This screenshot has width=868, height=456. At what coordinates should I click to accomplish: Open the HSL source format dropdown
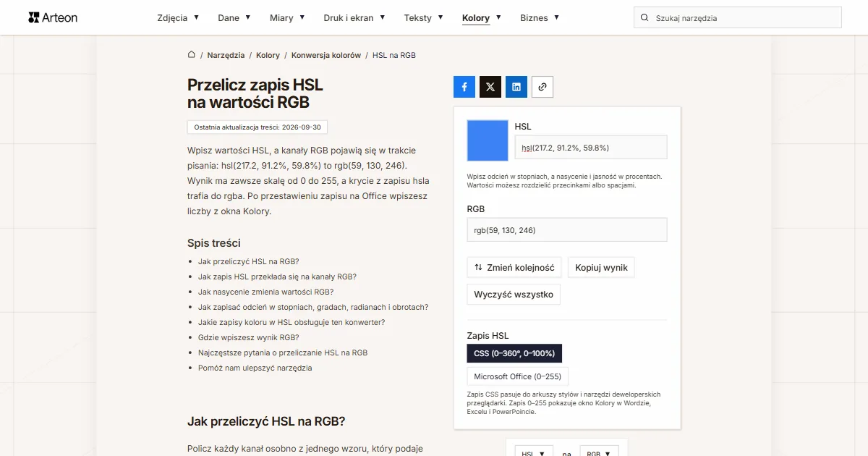(534, 451)
